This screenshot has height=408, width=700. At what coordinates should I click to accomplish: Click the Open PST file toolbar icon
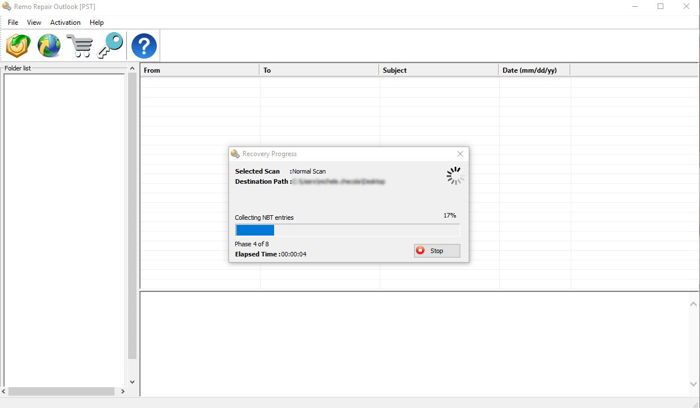(18, 46)
